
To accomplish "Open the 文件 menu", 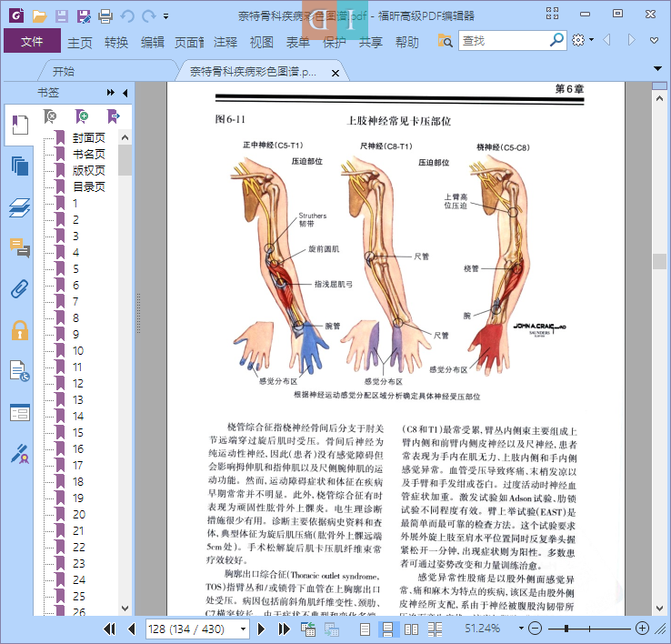I will (x=32, y=41).
